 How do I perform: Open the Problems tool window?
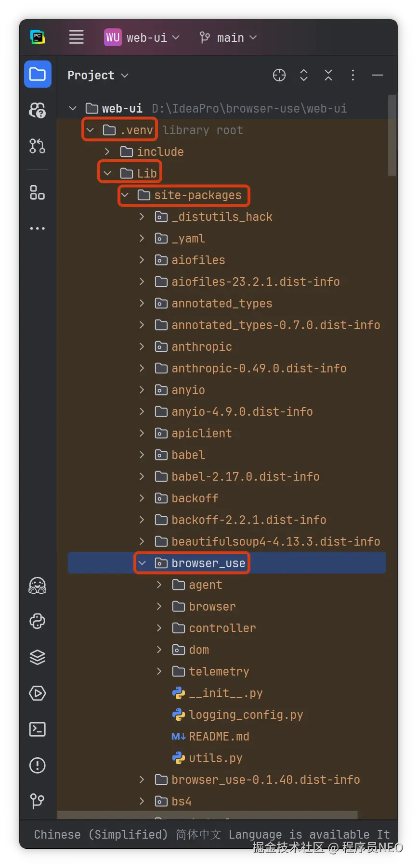click(38, 766)
